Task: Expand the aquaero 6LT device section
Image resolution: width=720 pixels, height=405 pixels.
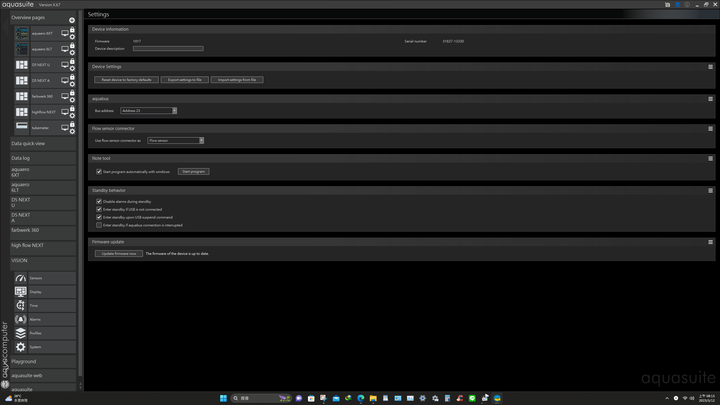Action: 43,187
